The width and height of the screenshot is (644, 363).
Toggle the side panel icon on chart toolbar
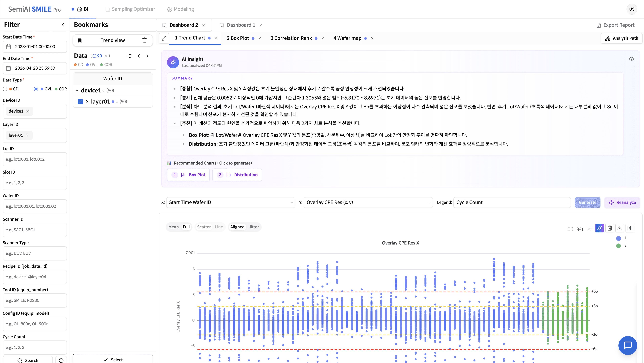point(630,228)
